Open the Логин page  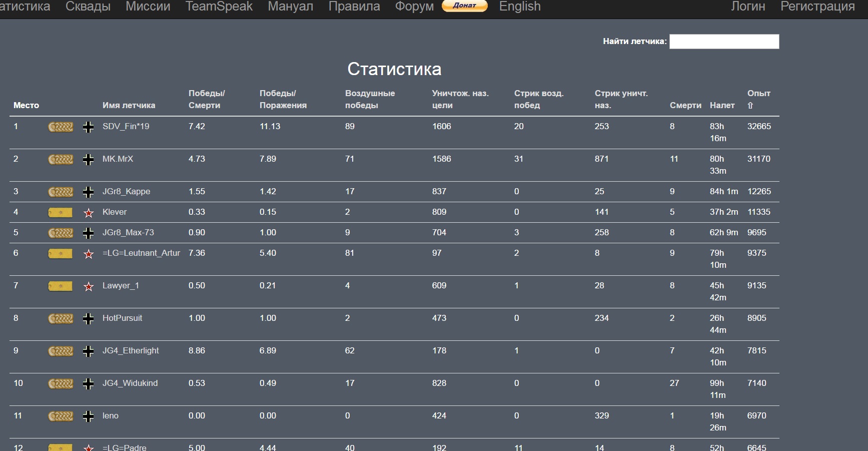[748, 7]
